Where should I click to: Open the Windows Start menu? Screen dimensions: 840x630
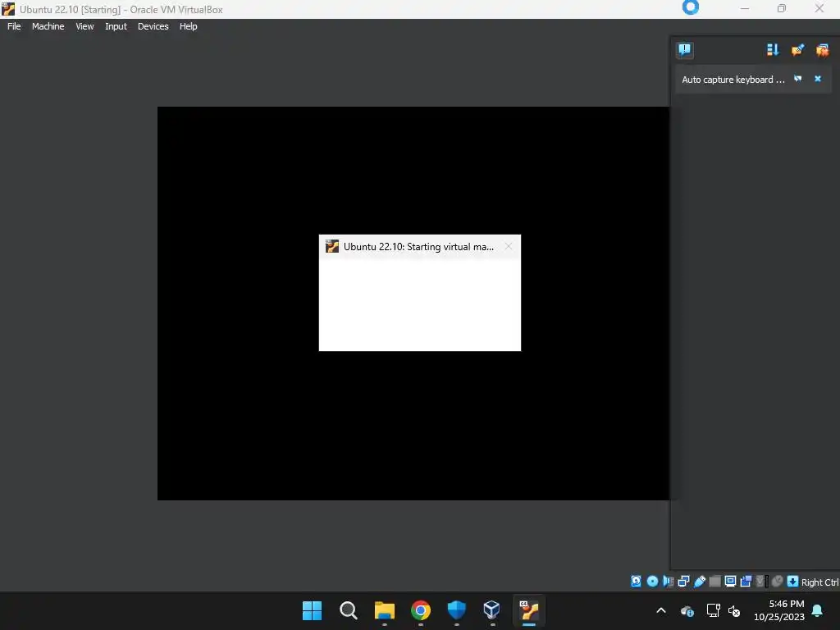pos(312,610)
